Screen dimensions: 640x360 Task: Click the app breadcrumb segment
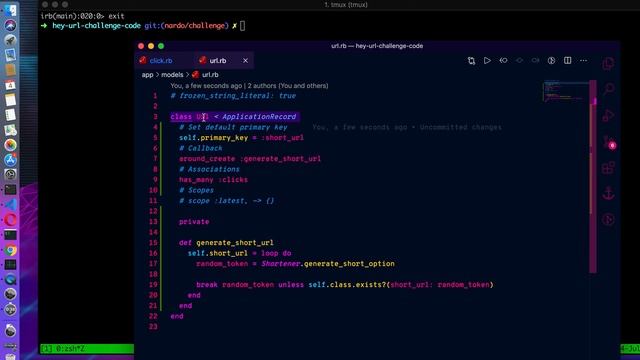click(147, 75)
